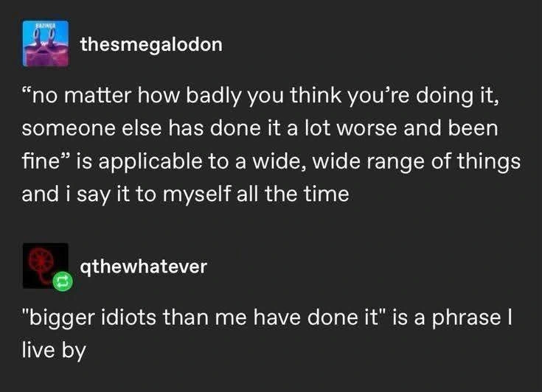Click the qthewhatever username
The image size is (542, 392).
144,266
